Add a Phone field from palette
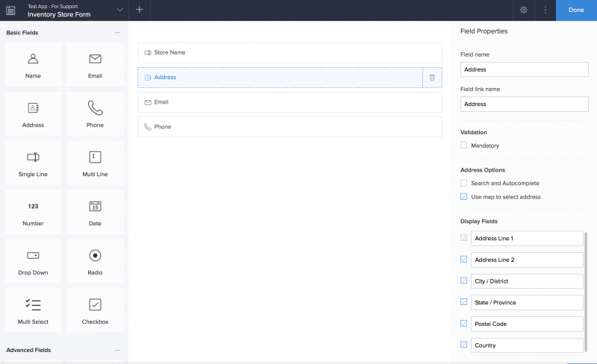Screen dimensions: 597x364 point(95,113)
